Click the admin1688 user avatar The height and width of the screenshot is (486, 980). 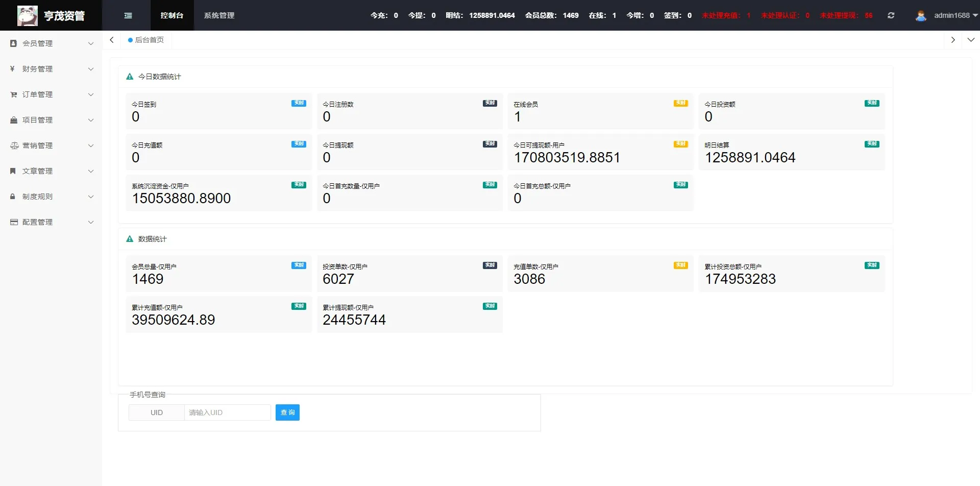click(x=921, y=16)
